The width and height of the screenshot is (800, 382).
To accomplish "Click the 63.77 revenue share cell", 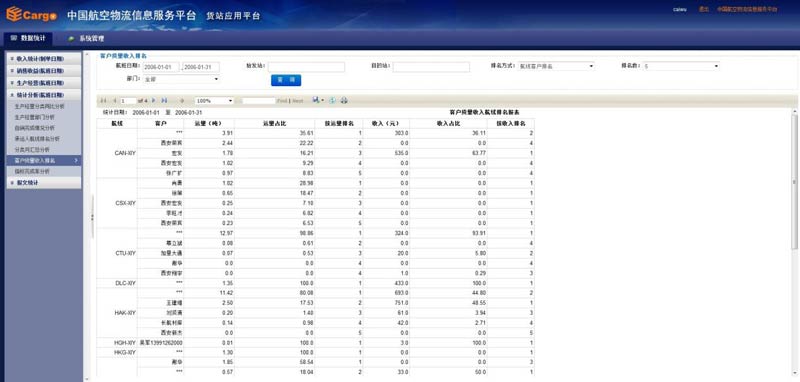I will point(448,153).
